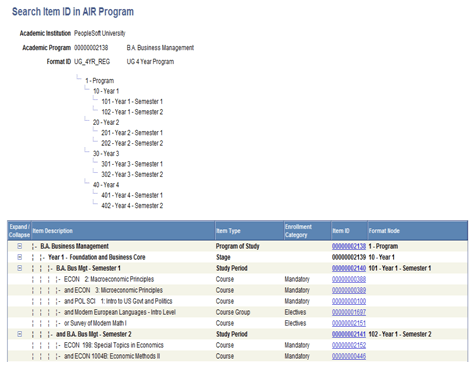Collapse B.A. Bus Mgt - Semester 2 row

20,334
